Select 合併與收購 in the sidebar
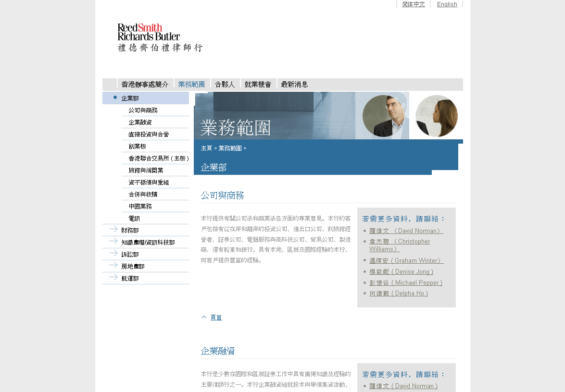Viewport: 565px width, 392px height. point(143,194)
